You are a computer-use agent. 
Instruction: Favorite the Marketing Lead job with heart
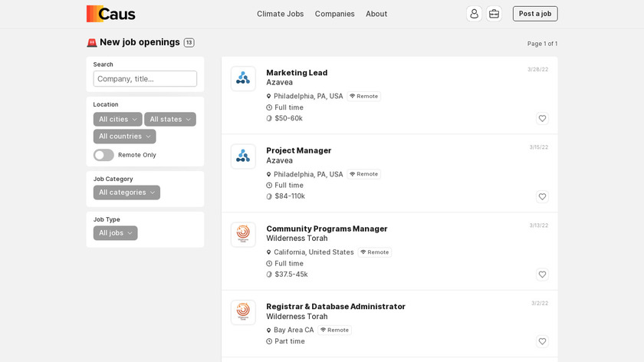pos(542,119)
